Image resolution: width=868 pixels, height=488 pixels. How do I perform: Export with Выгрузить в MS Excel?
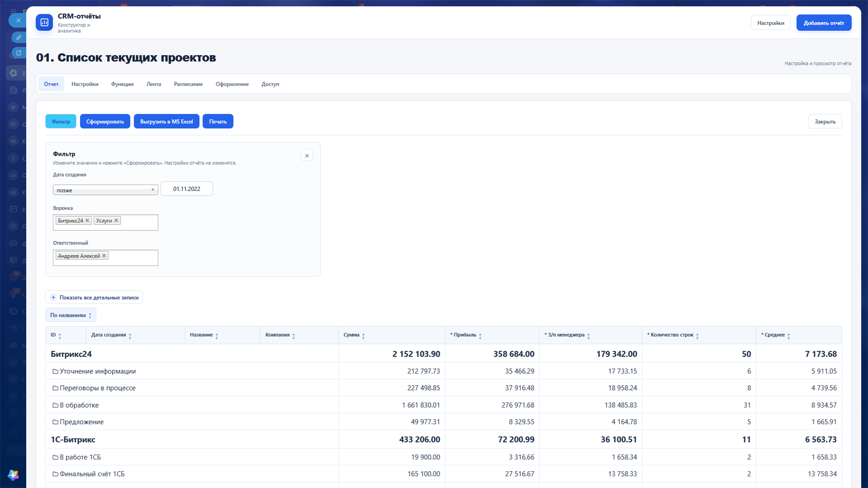click(x=166, y=122)
